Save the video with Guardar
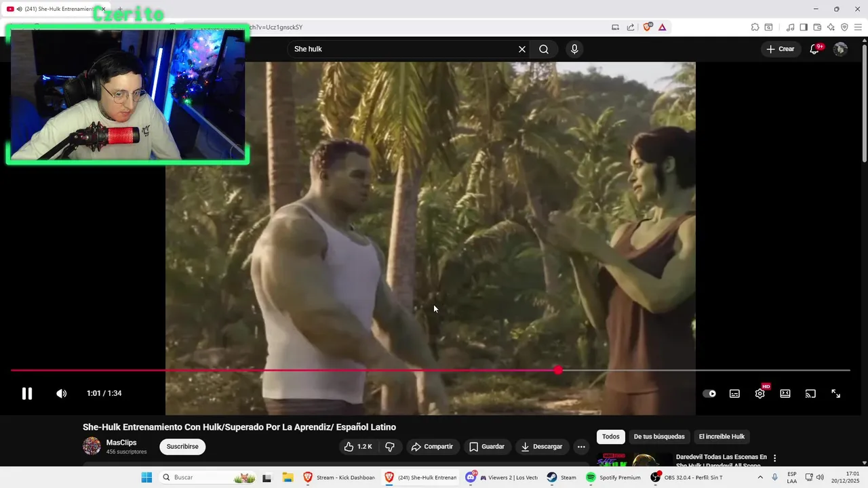 pos(487,447)
